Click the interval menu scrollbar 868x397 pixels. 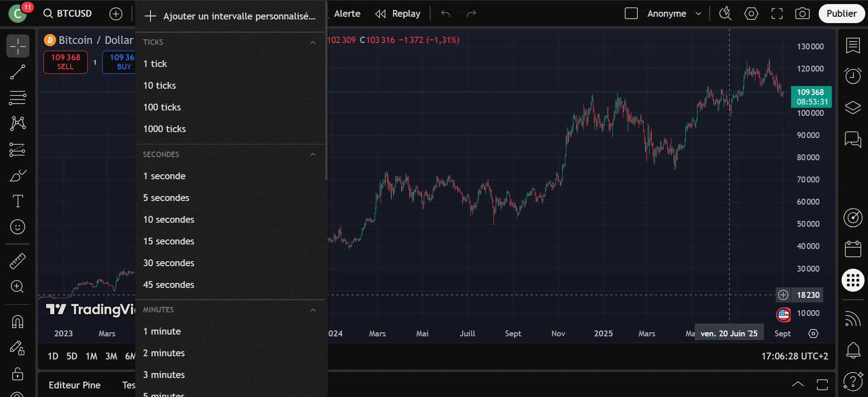point(326,91)
